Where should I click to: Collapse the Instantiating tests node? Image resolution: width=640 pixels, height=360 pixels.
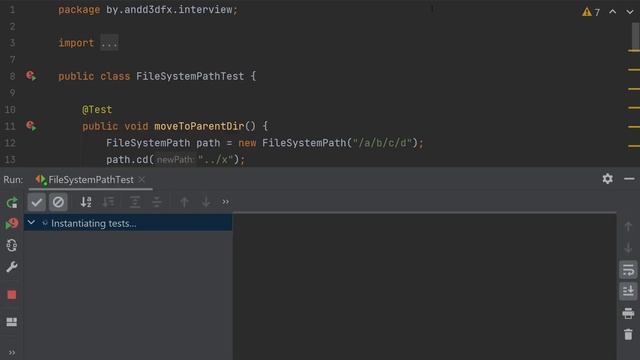(31, 223)
